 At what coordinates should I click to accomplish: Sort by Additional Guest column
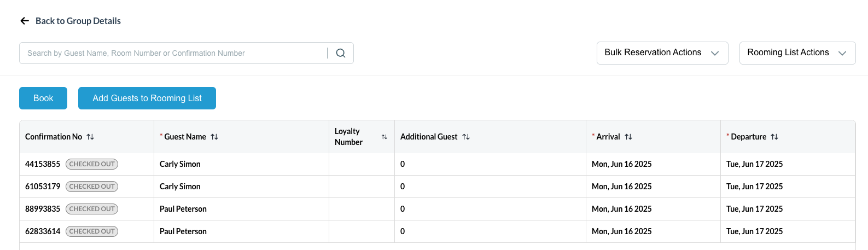[x=466, y=137]
